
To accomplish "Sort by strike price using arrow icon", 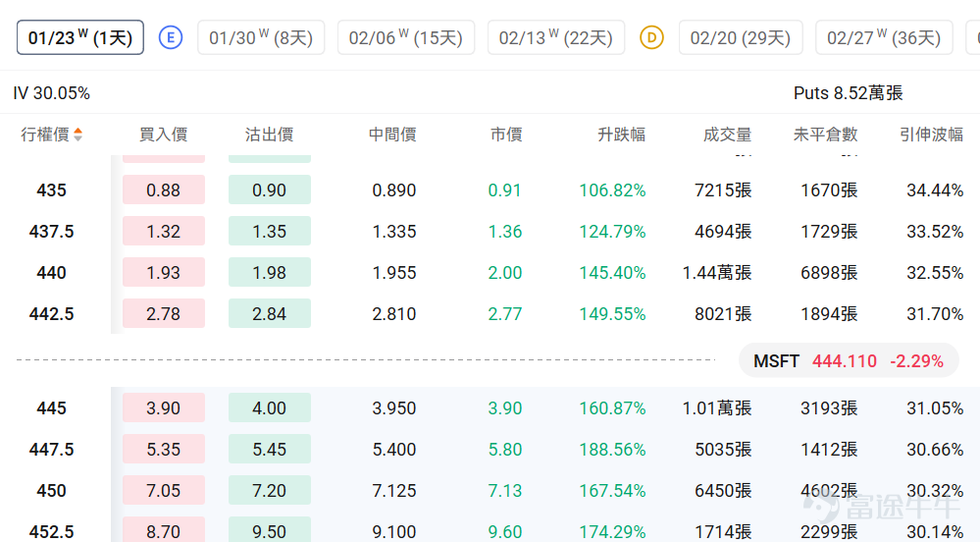I will coord(78,134).
